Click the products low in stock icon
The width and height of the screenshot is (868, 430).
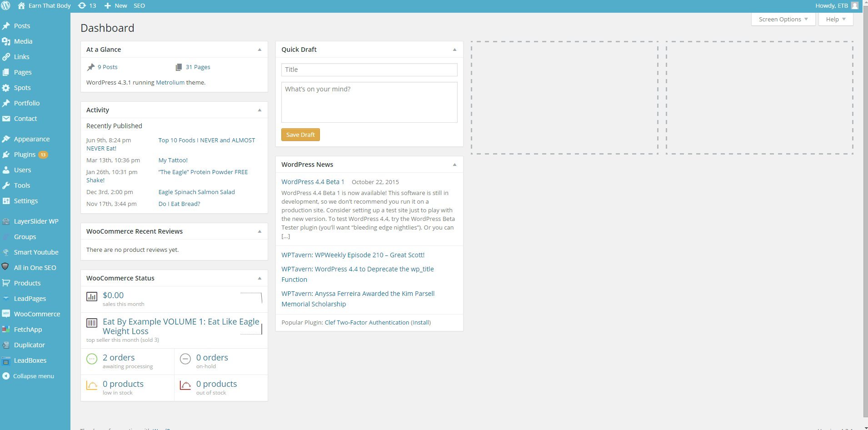(x=92, y=385)
